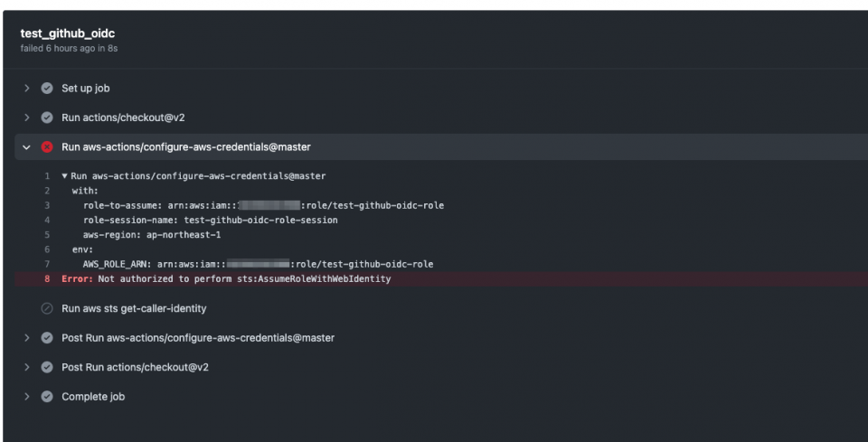Click log line number 6
The height and width of the screenshot is (442, 868).
[48, 249]
